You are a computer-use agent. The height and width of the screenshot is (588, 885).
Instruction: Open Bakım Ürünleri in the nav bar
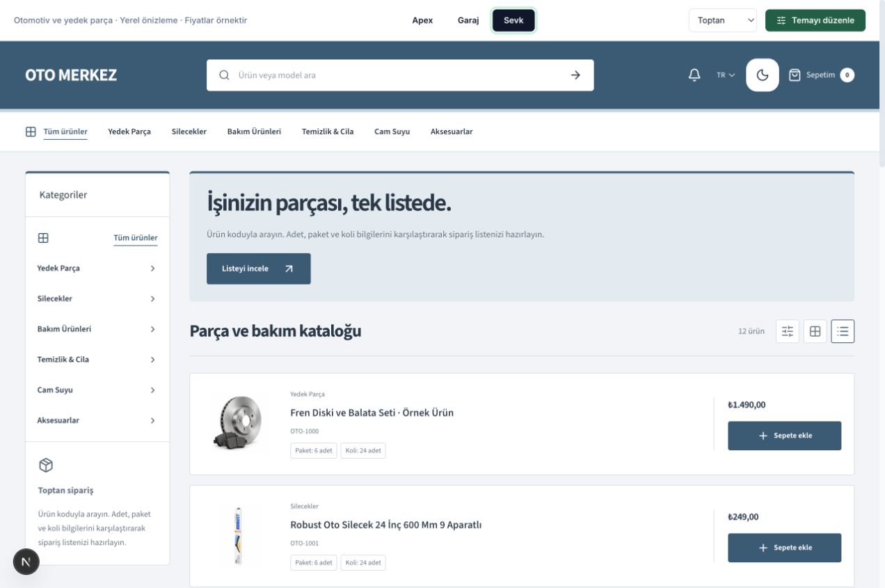254,132
